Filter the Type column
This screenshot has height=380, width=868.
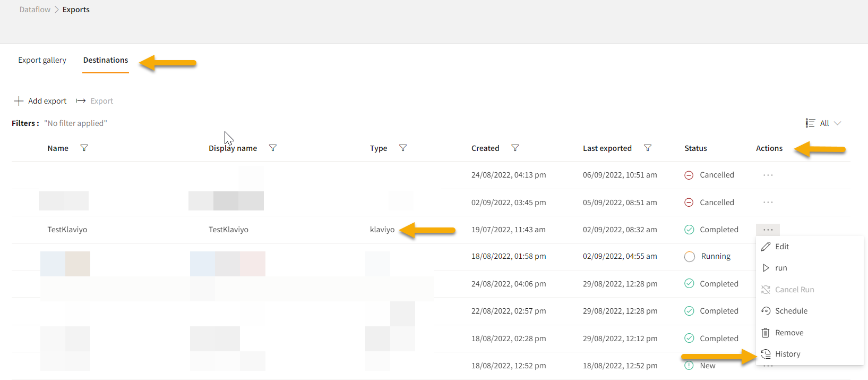[403, 148]
